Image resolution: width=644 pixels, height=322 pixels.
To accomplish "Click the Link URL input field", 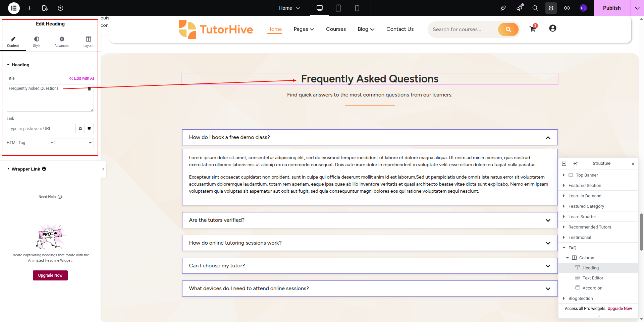I will pos(41,129).
